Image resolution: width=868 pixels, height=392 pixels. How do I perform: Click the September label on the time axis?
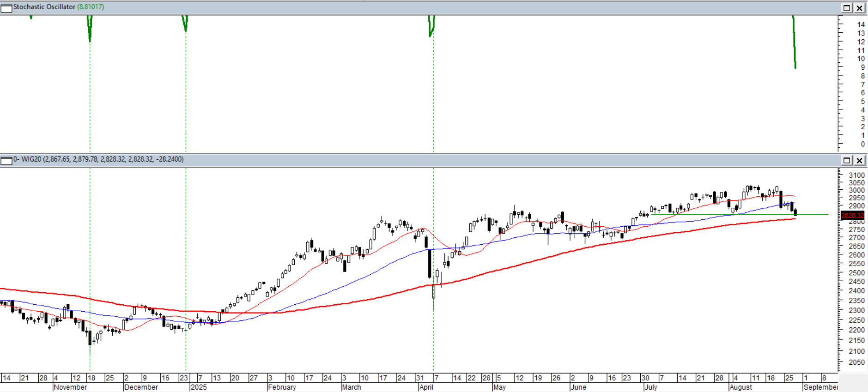point(820,387)
